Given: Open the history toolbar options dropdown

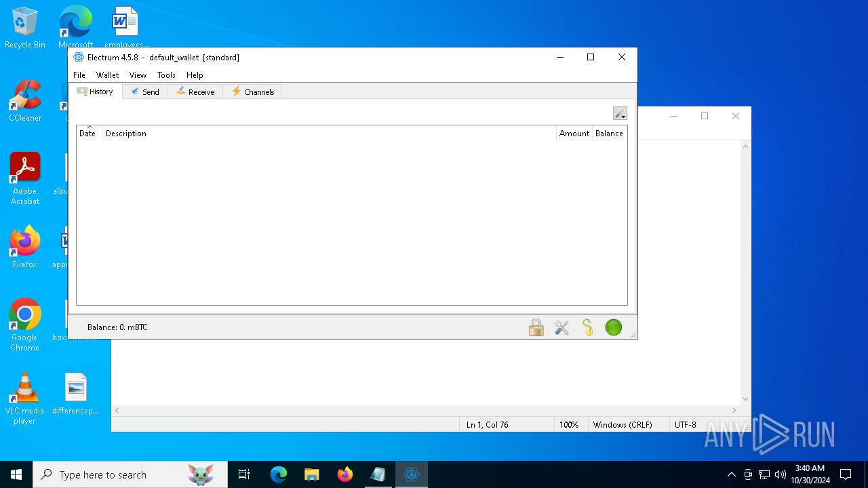Looking at the screenshot, I should coord(620,113).
